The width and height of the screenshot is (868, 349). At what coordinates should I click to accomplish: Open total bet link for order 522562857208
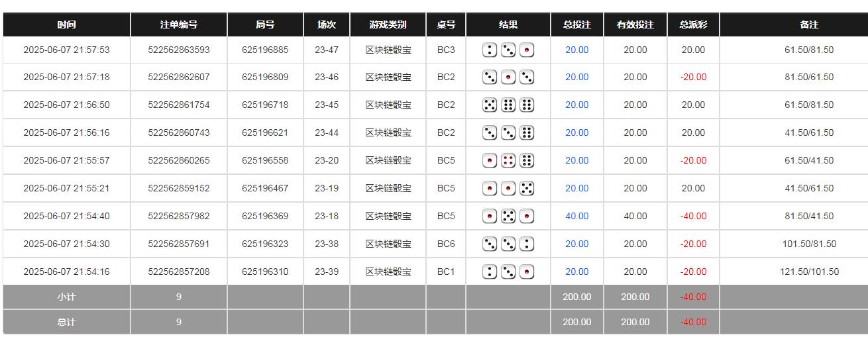coord(576,272)
